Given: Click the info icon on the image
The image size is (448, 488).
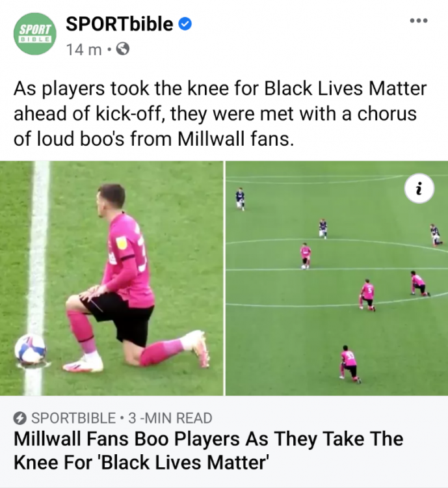Looking at the screenshot, I should coord(419,188).
